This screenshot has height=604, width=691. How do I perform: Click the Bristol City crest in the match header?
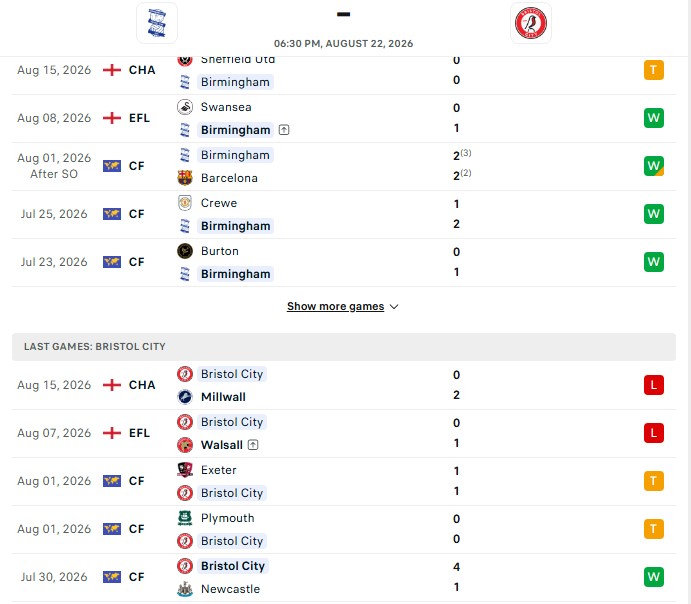tap(531, 23)
